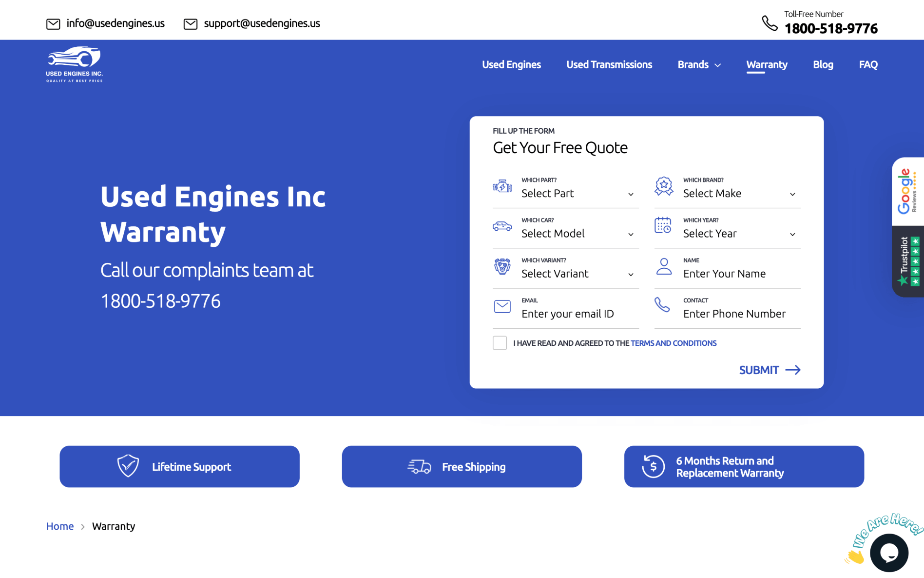Open the Google Reviews side badge
The width and height of the screenshot is (924, 578).
tap(907, 191)
